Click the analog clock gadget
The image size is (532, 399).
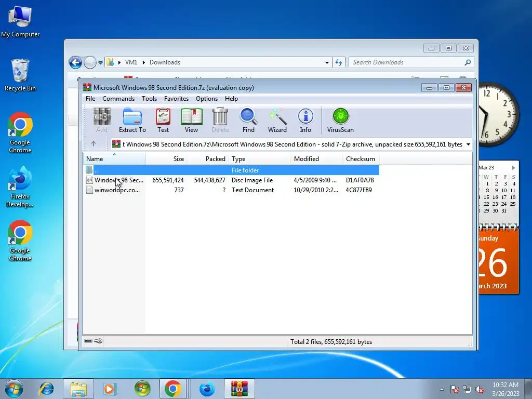click(x=498, y=114)
